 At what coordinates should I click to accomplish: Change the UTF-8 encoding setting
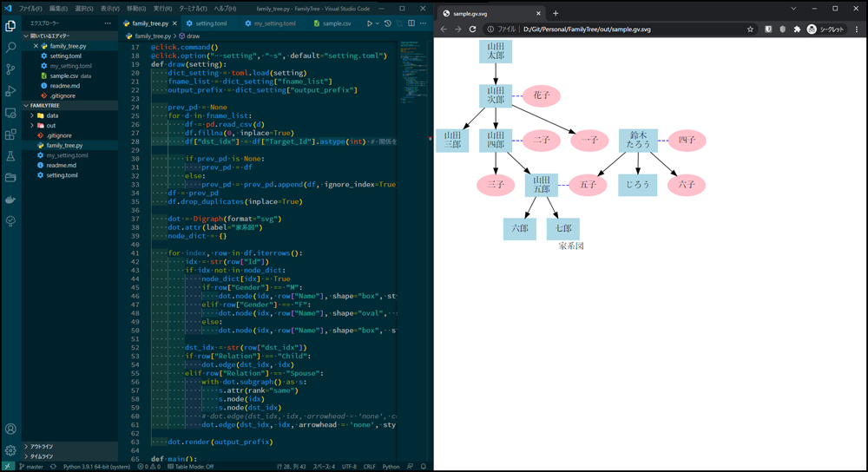pos(349,467)
